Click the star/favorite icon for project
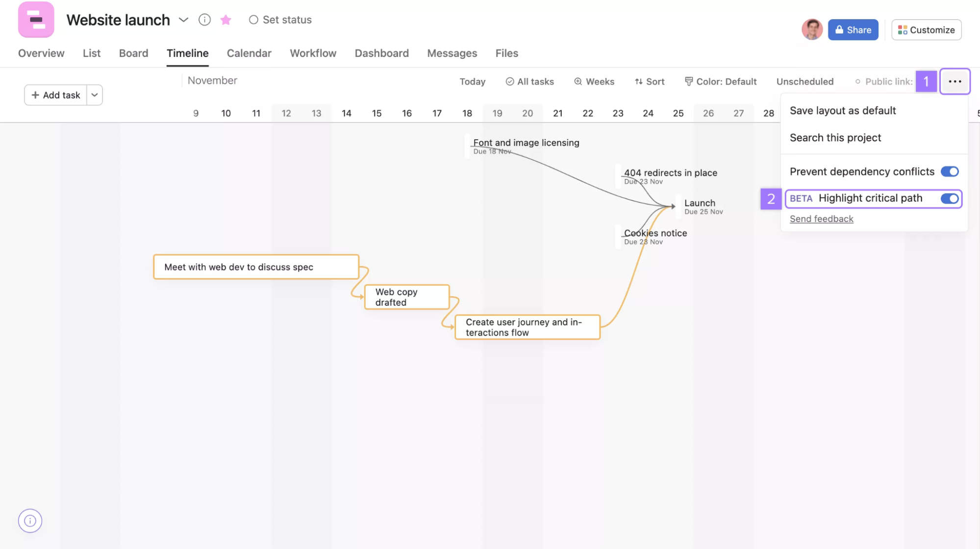The height and width of the screenshot is (549, 980). (226, 19)
